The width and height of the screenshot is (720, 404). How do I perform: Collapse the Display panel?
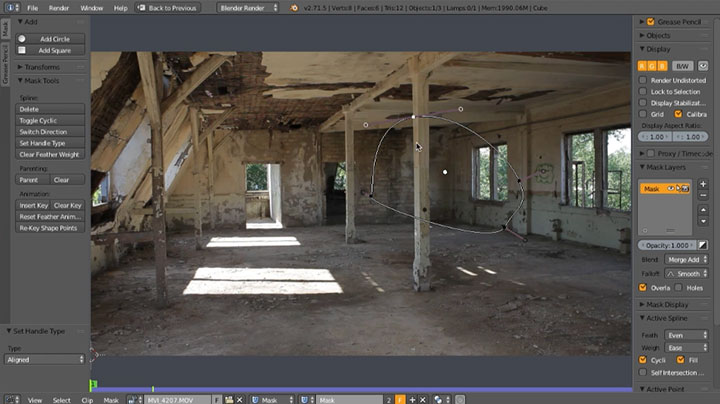(x=642, y=49)
